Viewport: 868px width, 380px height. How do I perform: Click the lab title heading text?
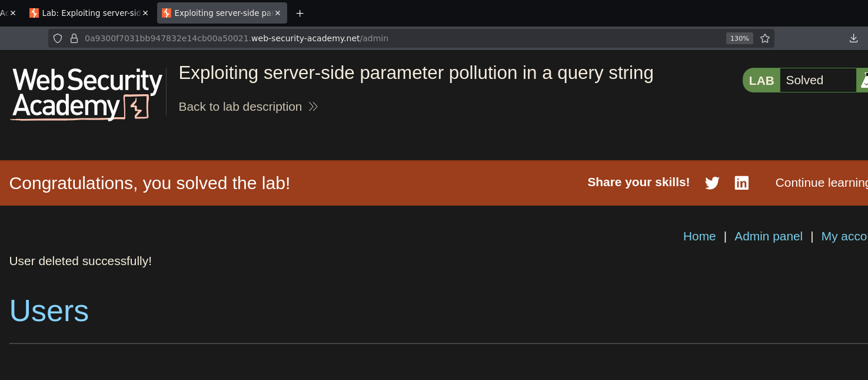[416, 73]
